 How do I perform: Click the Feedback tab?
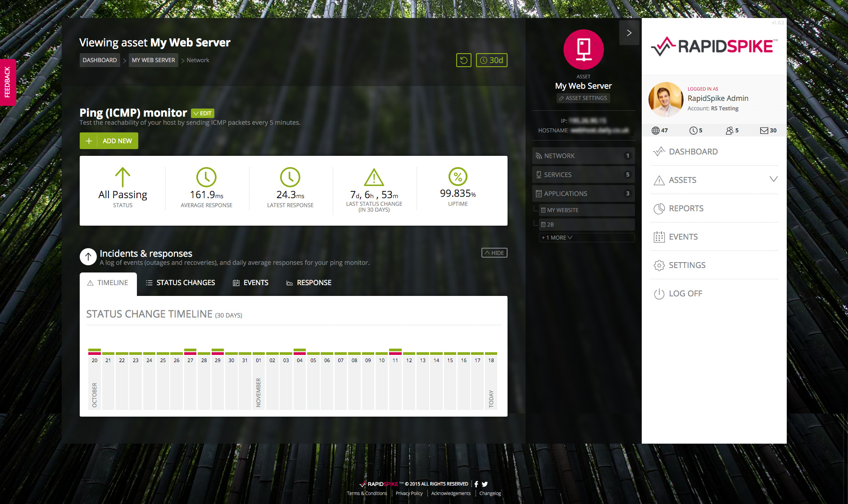(8, 82)
